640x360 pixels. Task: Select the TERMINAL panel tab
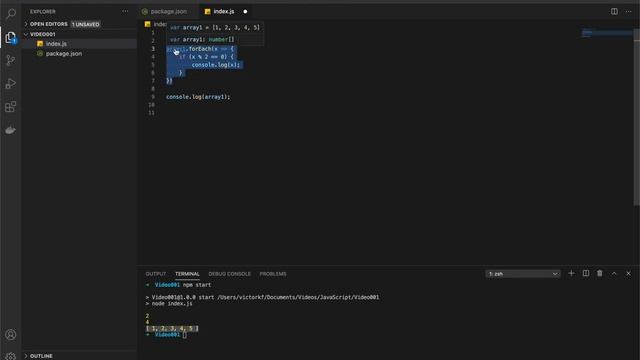pos(187,274)
